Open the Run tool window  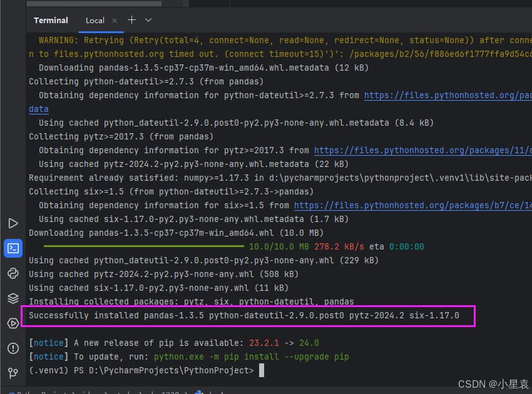(x=13, y=223)
